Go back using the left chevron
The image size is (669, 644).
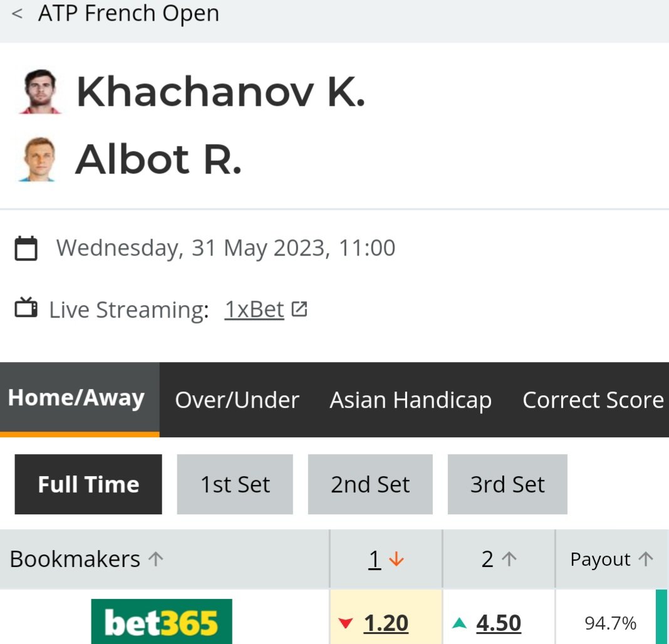pos(18,14)
